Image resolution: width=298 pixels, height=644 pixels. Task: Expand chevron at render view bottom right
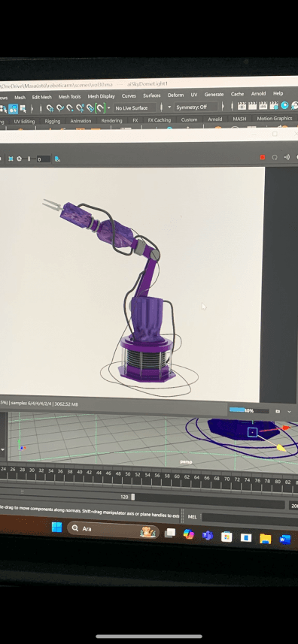pos(290,412)
